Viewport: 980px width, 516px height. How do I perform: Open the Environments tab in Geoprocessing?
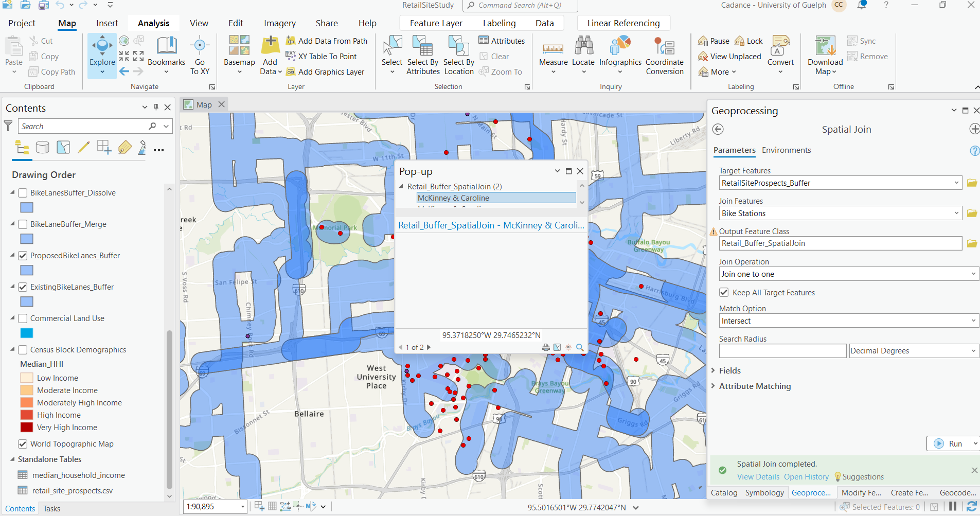(787, 150)
